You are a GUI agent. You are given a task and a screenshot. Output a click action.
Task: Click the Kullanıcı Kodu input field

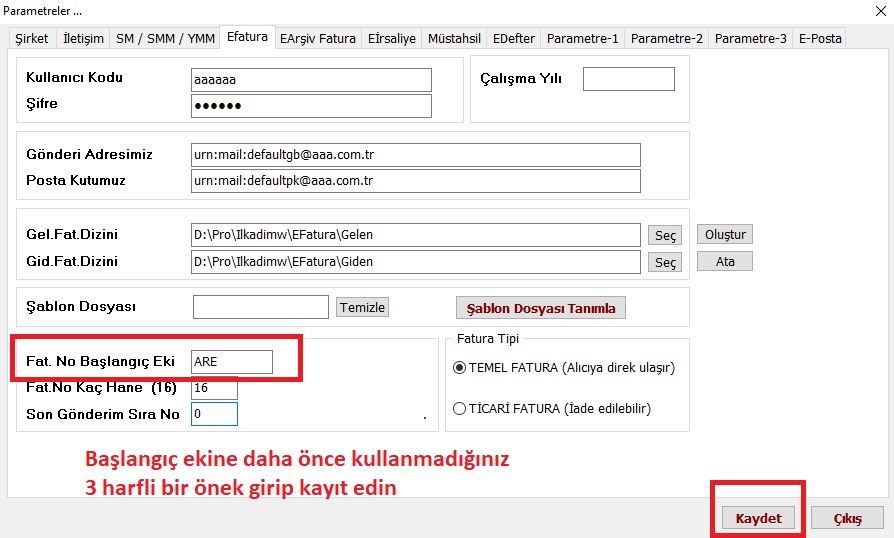[x=311, y=80]
